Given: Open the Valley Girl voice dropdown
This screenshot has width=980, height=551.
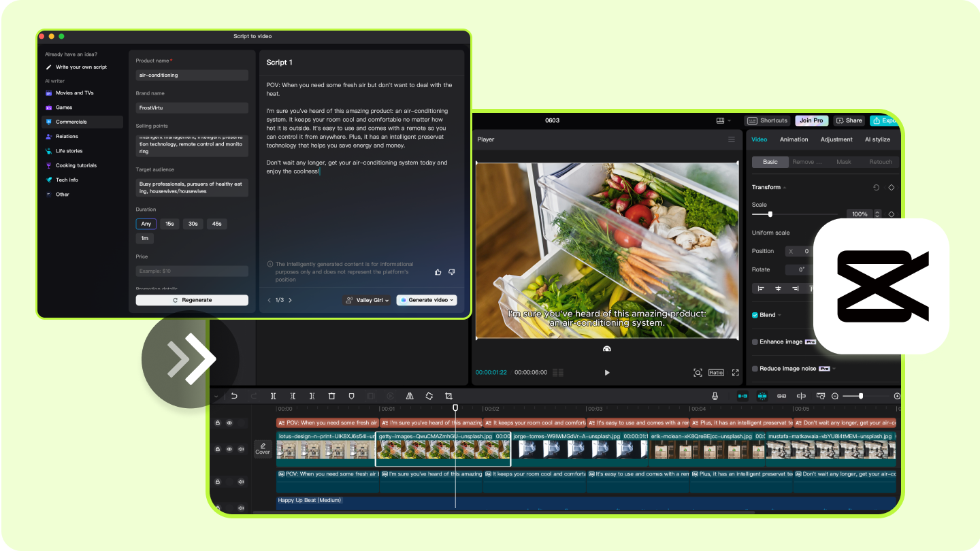Looking at the screenshot, I should pos(367,300).
